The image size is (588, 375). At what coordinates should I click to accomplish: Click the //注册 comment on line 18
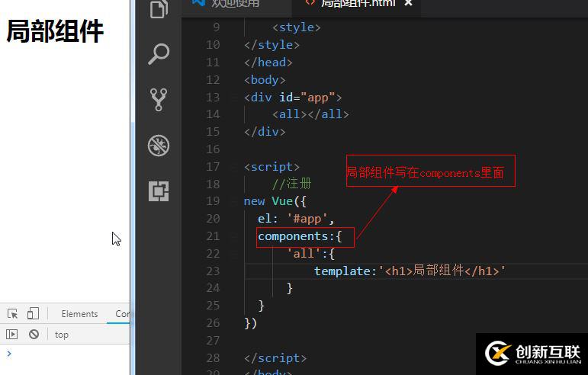tap(292, 184)
